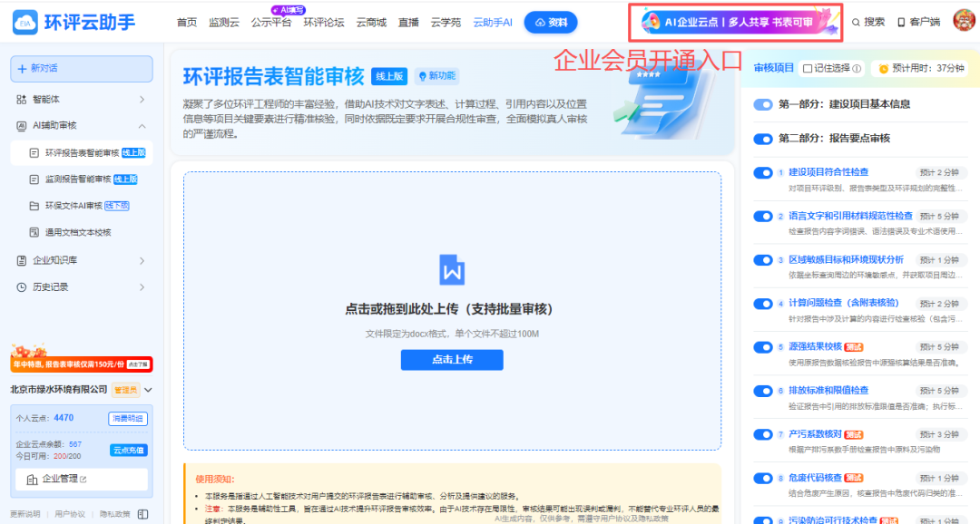Open the 用户协议 link
This screenshot has height=524, width=980.
70,514
